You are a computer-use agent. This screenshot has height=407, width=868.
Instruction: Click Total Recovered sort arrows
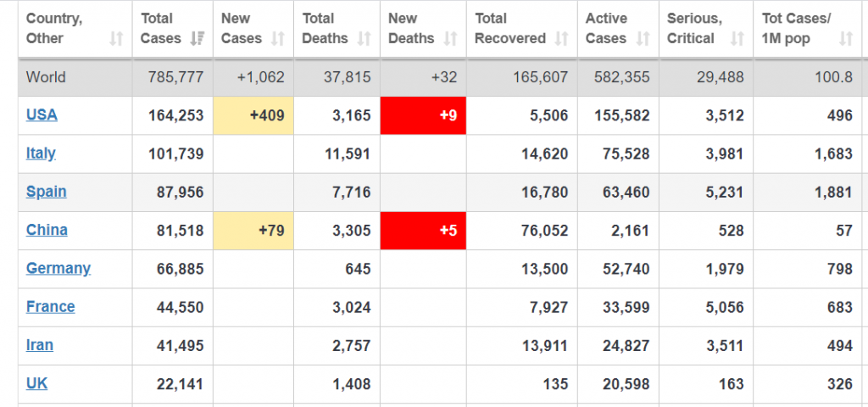tap(562, 39)
